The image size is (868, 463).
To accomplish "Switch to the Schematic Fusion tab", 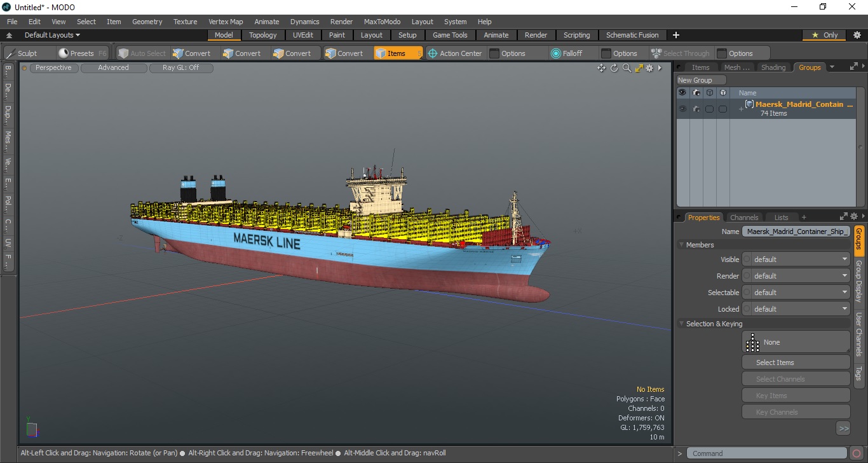I will 632,35.
